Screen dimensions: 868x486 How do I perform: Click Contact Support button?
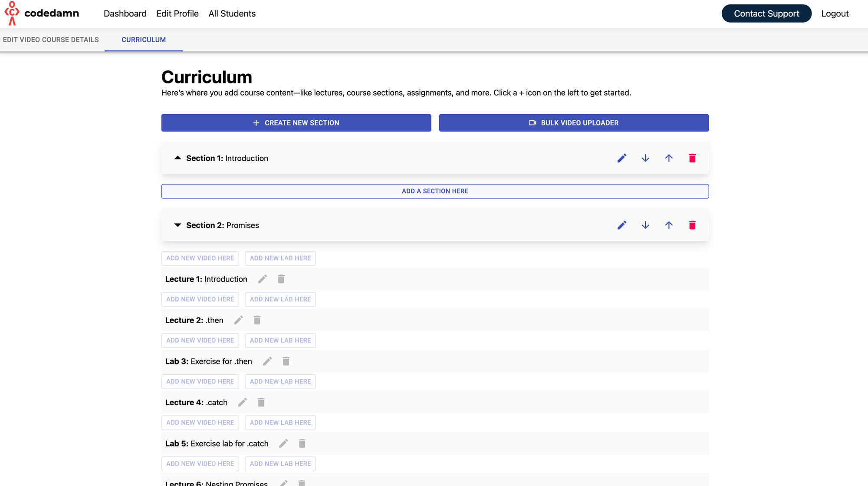click(766, 13)
